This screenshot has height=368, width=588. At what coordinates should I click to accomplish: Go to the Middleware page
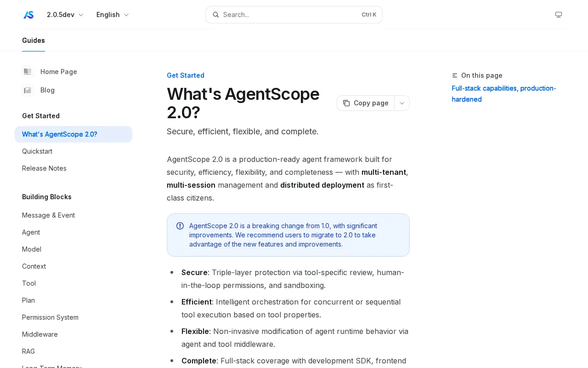pos(73,334)
